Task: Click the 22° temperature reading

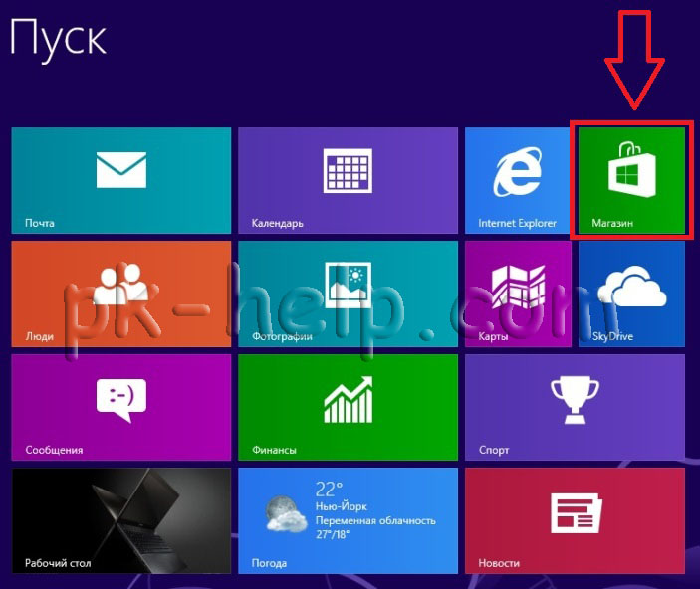Action: [x=329, y=490]
